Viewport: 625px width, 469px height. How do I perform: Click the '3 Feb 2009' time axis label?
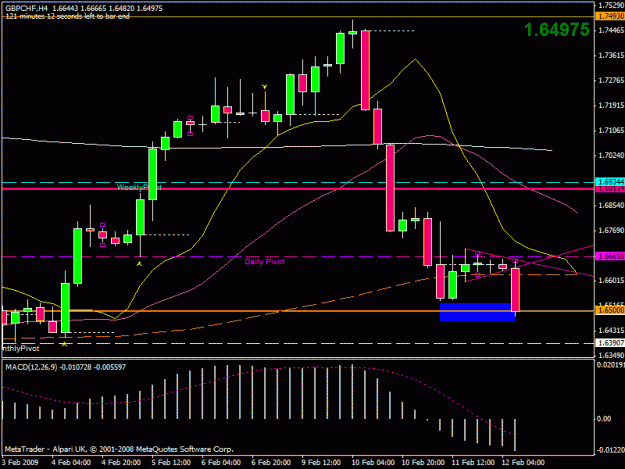(20, 463)
